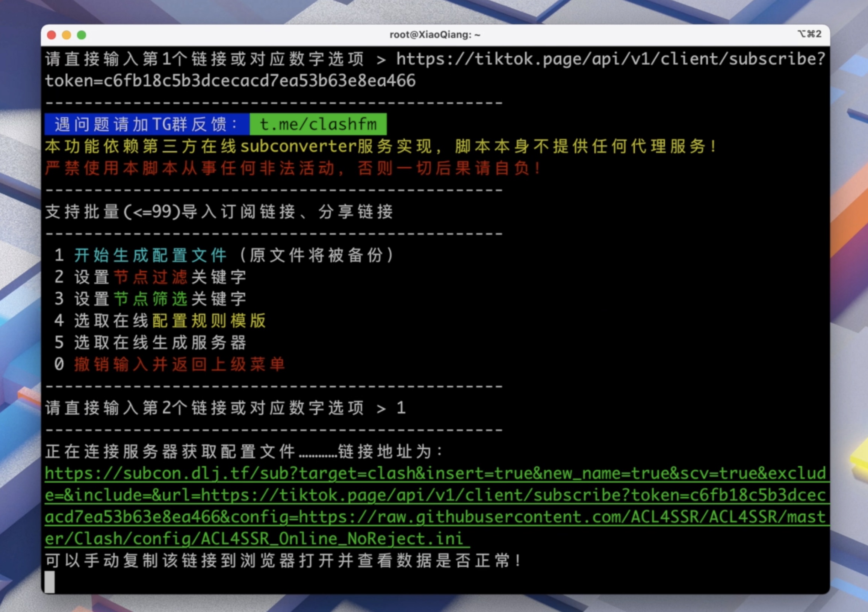Screen dimensions: 868x612
Task: Click menu option 2 设置节点过滤关键字
Action: click(x=160, y=277)
